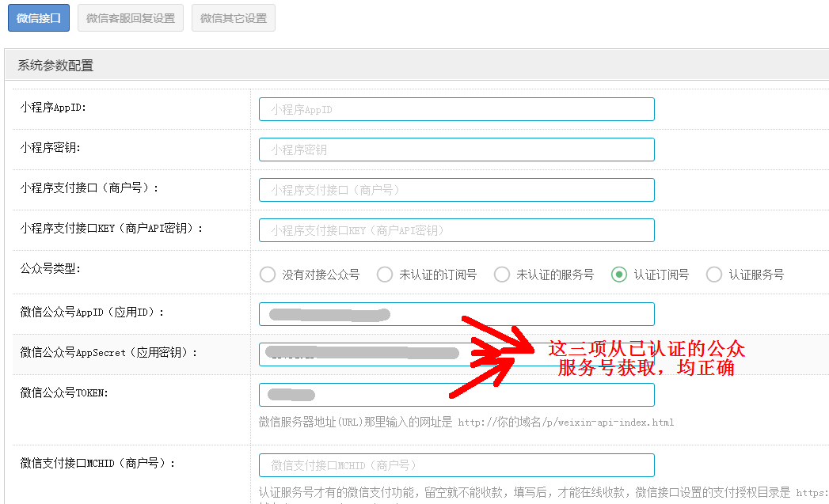This screenshot has height=504, width=829.
Task: Click the selected 认证订阅号 radio button
Action: [619, 275]
